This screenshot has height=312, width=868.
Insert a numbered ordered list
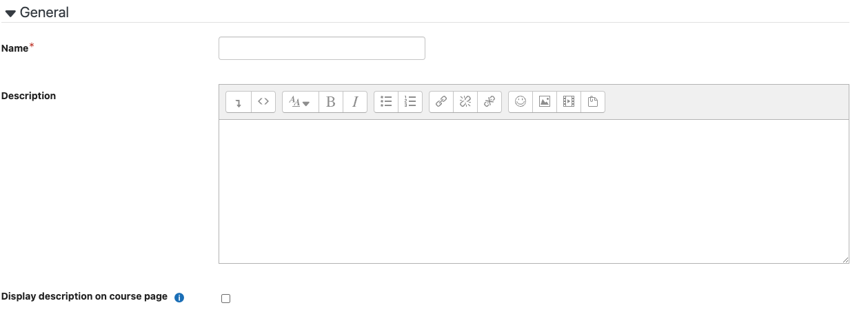click(410, 102)
